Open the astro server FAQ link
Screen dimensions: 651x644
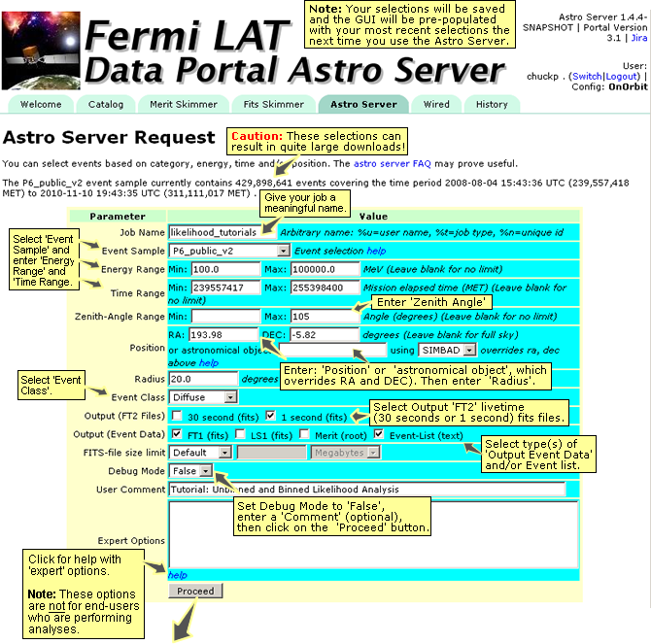393,163
